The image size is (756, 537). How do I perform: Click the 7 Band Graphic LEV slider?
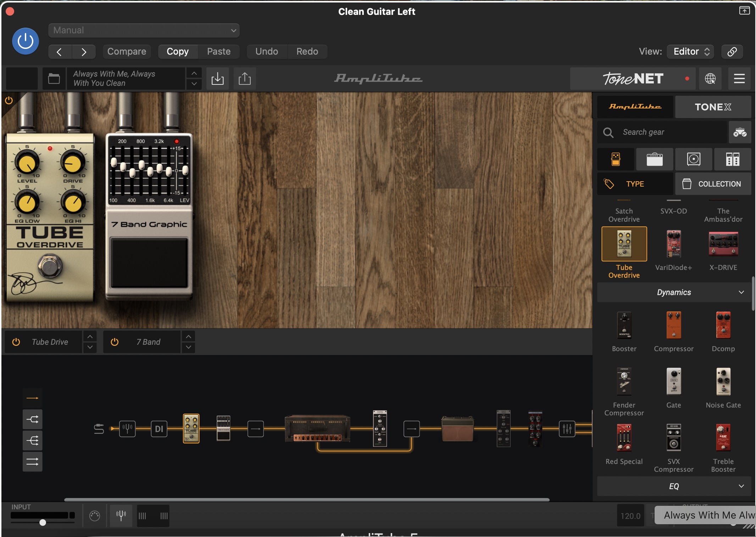tap(185, 171)
